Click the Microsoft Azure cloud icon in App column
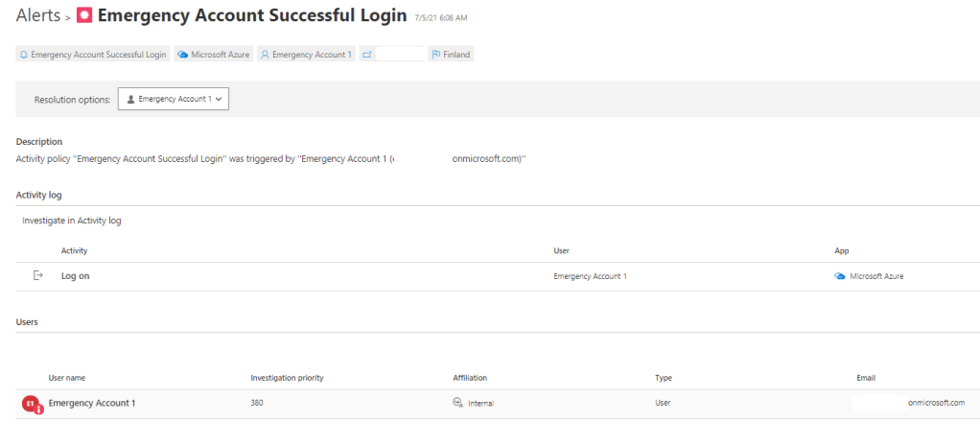980x421 pixels. (840, 276)
